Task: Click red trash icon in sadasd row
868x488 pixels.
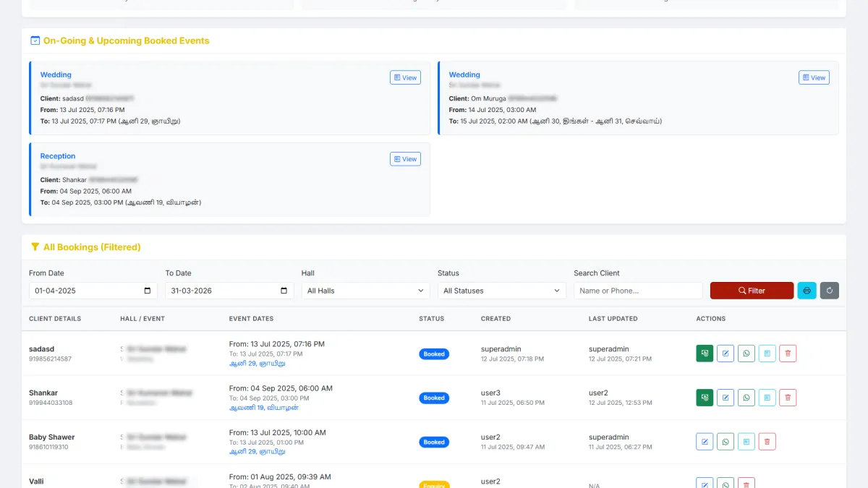Action: [x=788, y=354]
